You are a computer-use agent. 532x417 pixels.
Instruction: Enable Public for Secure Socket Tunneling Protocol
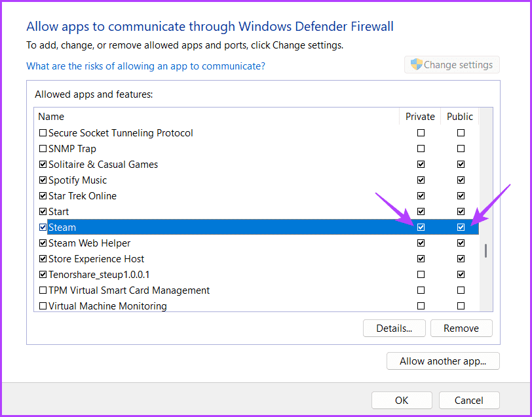tap(461, 133)
